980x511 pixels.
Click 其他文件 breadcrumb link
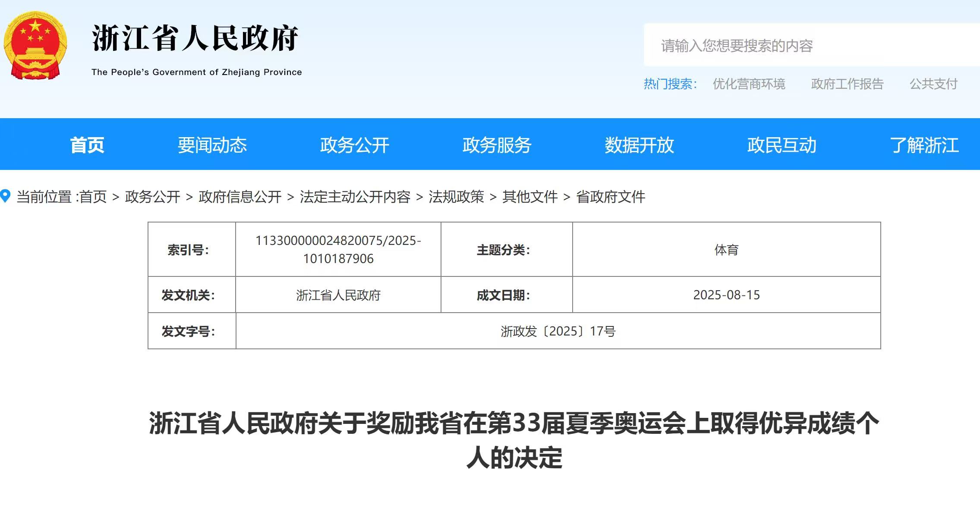[x=530, y=197]
